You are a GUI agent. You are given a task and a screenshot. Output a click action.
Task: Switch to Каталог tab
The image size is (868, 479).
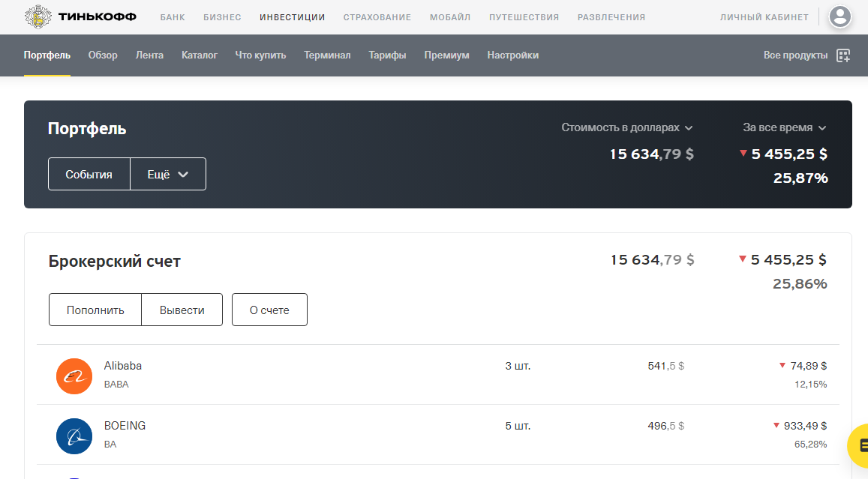[200, 55]
